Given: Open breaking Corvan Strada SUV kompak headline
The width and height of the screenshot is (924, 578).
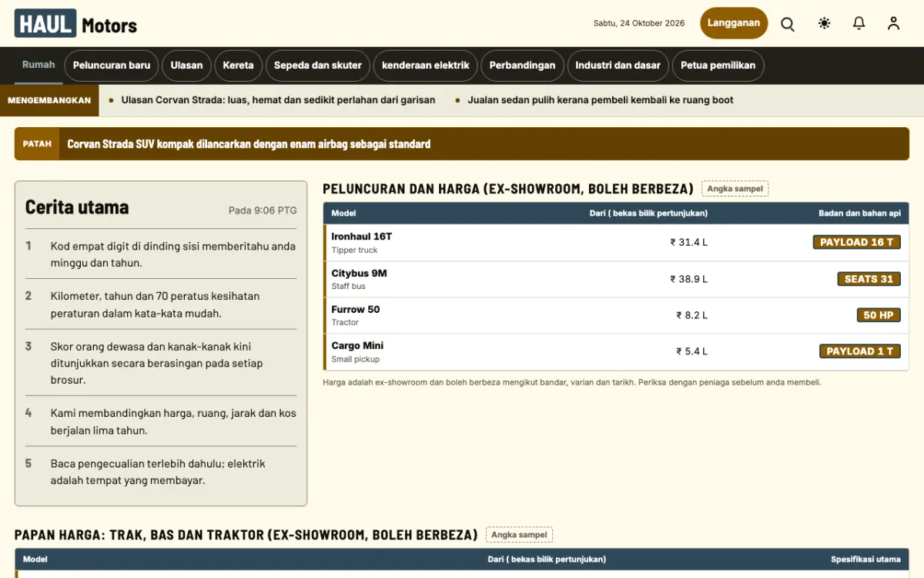Looking at the screenshot, I should 249,144.
